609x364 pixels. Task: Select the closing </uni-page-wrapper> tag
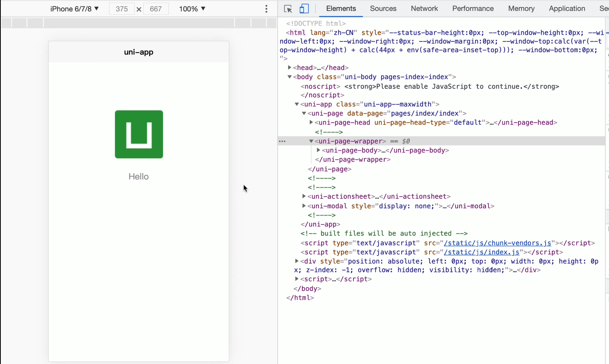tap(353, 160)
